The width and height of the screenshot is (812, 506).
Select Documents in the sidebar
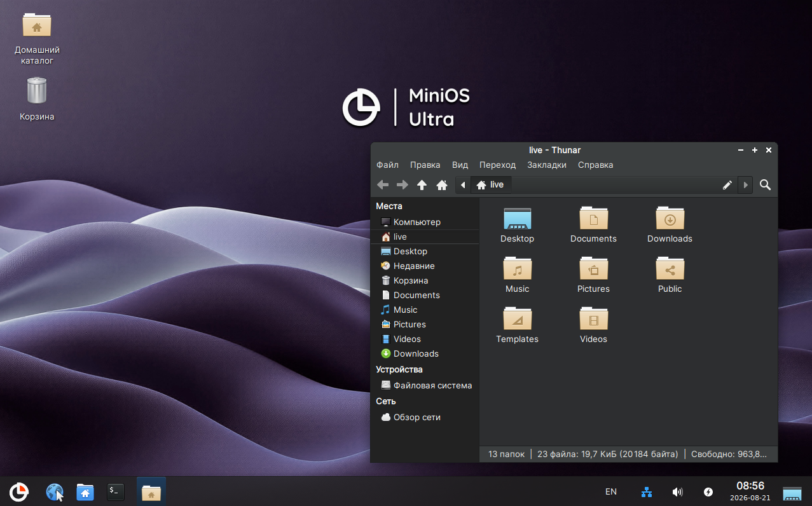(424, 295)
